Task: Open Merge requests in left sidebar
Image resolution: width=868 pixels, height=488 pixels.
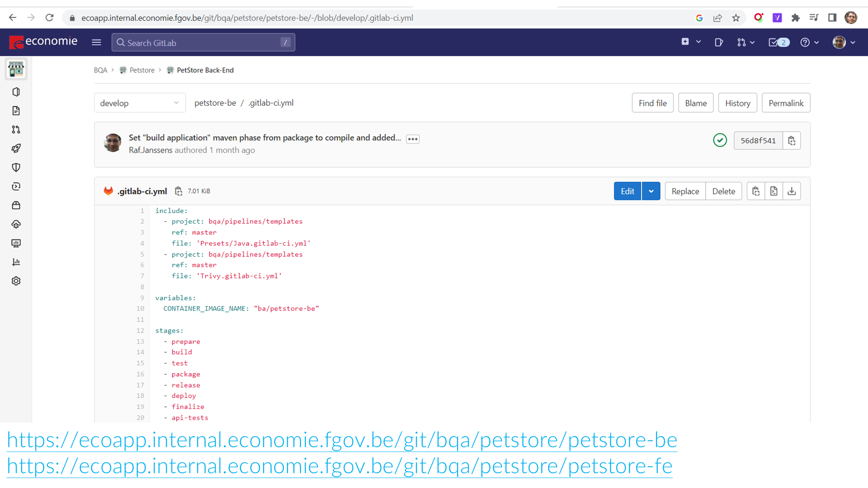Action: [16, 130]
